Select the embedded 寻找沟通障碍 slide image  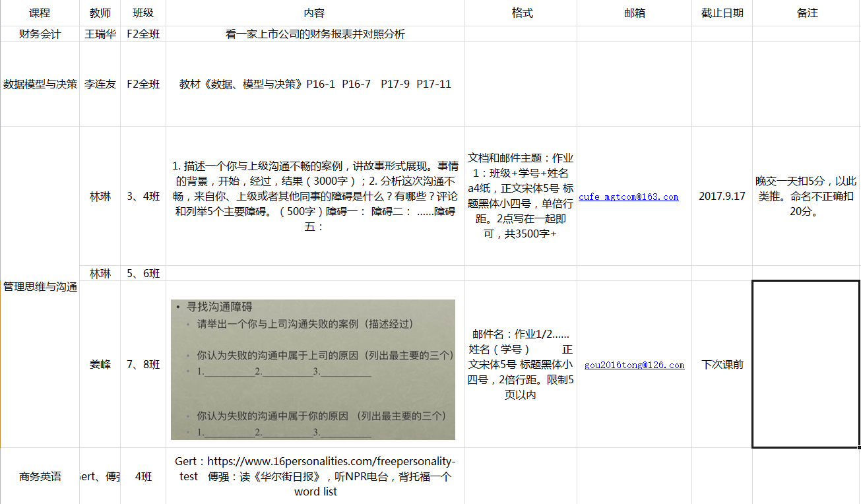tap(313, 369)
